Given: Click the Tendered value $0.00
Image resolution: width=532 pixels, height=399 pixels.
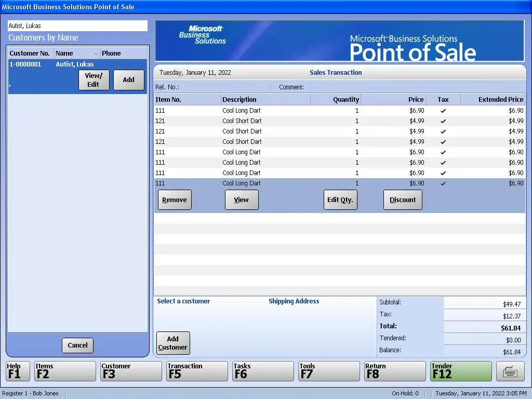Looking at the screenshot, I should [513, 340].
